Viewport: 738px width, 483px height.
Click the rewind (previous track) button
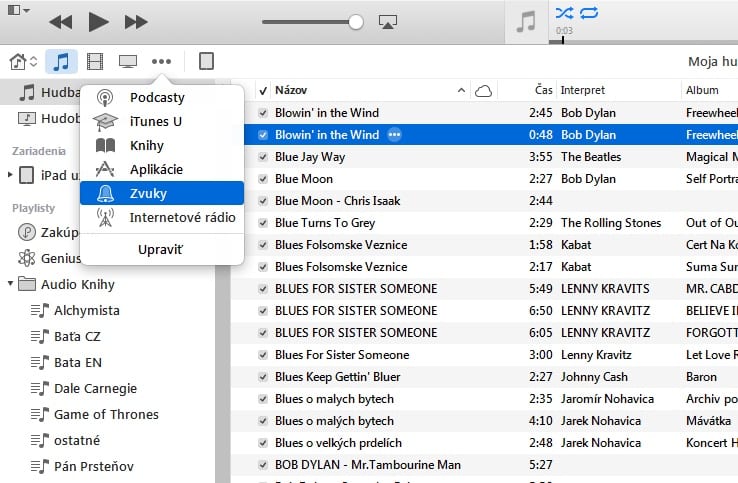[61, 22]
